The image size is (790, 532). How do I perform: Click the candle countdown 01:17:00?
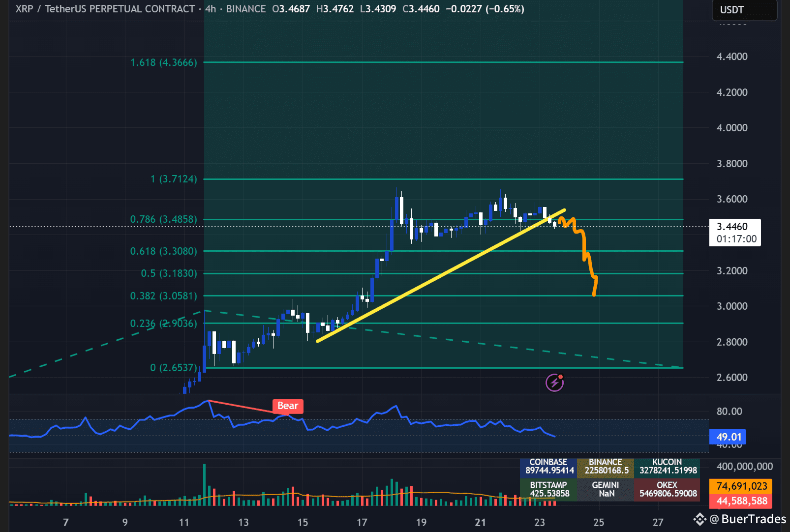pyautogui.click(x=736, y=239)
